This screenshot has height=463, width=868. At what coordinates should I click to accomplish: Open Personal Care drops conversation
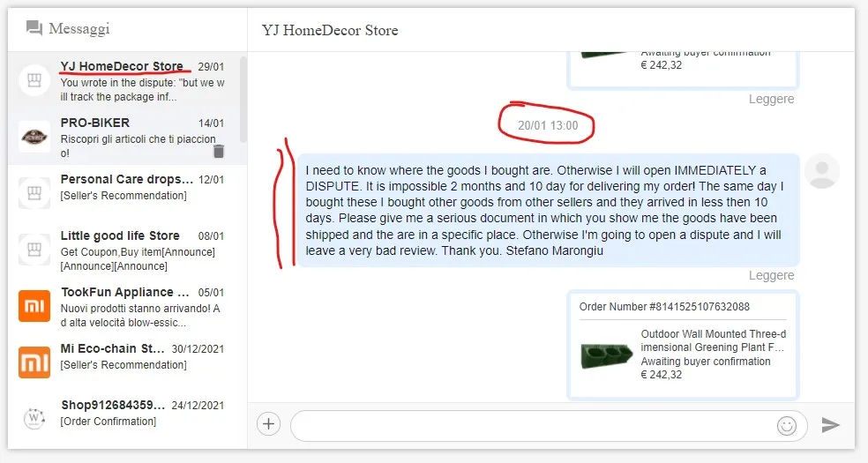127,193
